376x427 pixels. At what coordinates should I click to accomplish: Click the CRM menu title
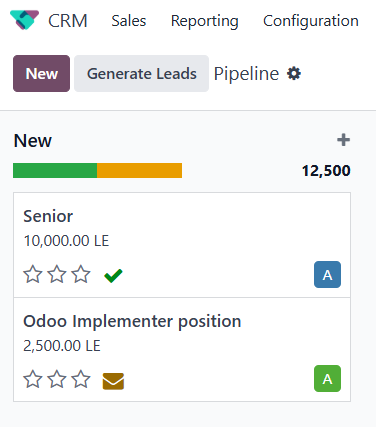[x=68, y=21]
